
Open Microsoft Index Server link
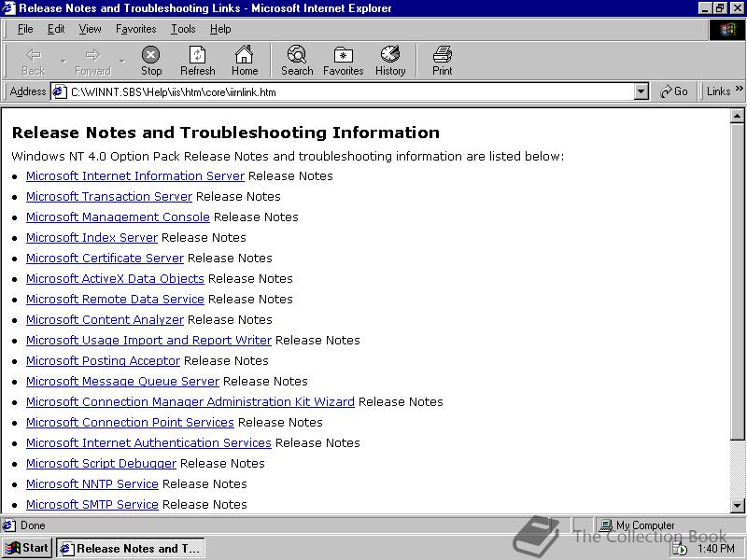(92, 238)
